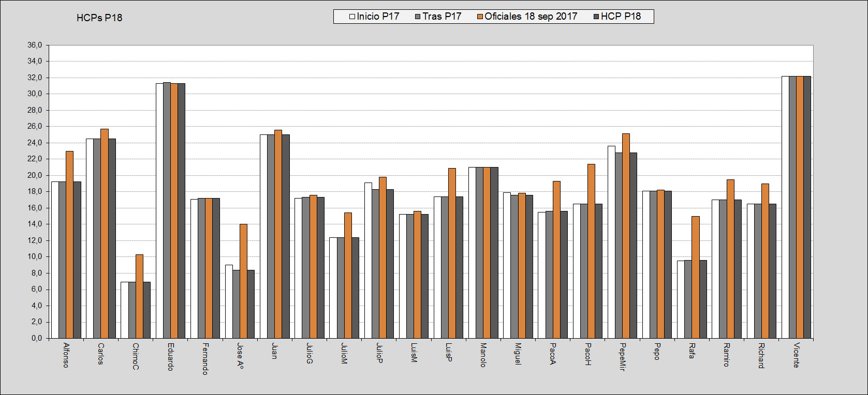The image size is (868, 395).
Task: Select Jose Aº's orange bar
Action: [x=243, y=281]
